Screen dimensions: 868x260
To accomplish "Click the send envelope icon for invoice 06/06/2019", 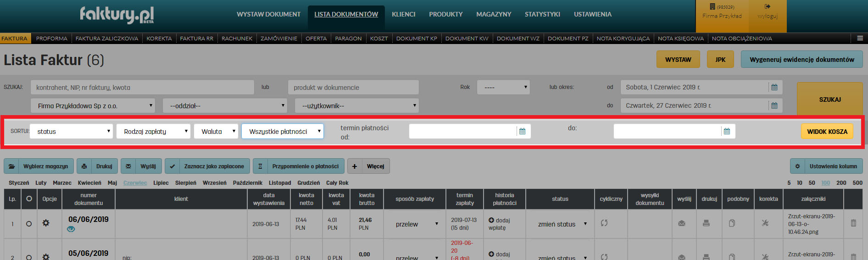I will pyautogui.click(x=682, y=223).
